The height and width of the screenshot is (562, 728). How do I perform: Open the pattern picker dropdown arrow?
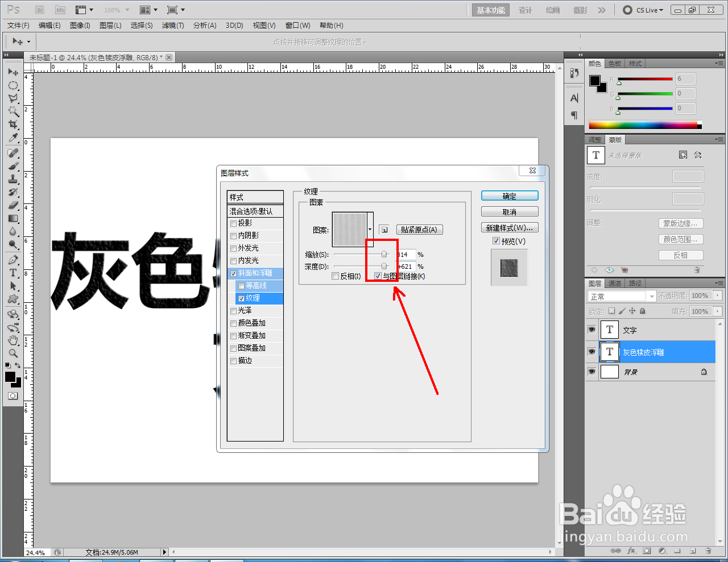click(370, 230)
